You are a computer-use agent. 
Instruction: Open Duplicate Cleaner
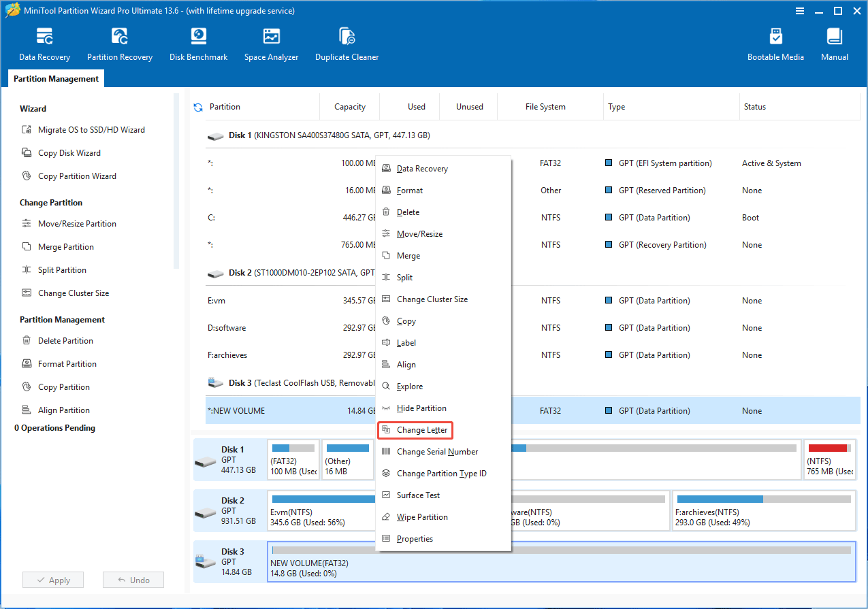pyautogui.click(x=347, y=45)
